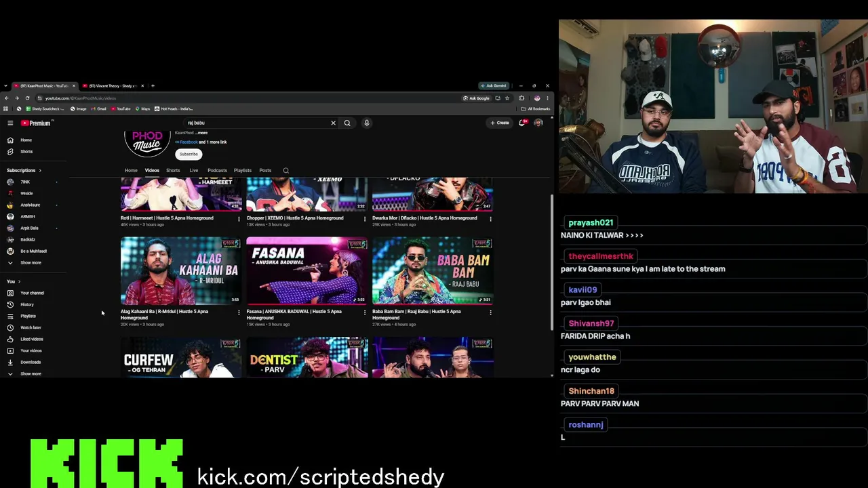Open the Gmail bookmark
The width and height of the screenshot is (868, 488).
98,108
